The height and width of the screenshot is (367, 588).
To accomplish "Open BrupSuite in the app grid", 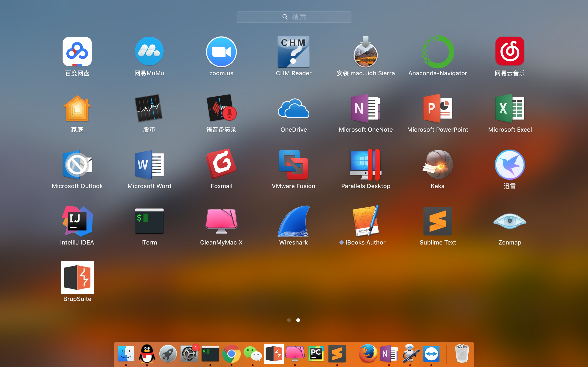I will click(x=77, y=278).
